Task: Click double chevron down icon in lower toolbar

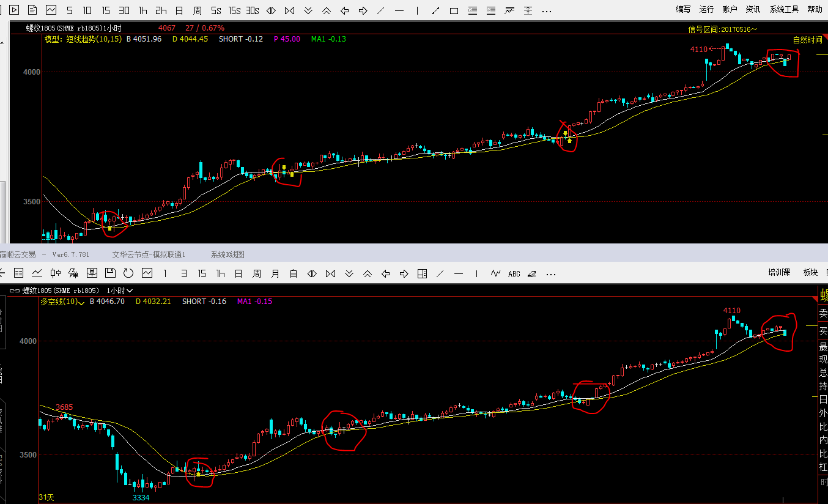Action: (349, 273)
